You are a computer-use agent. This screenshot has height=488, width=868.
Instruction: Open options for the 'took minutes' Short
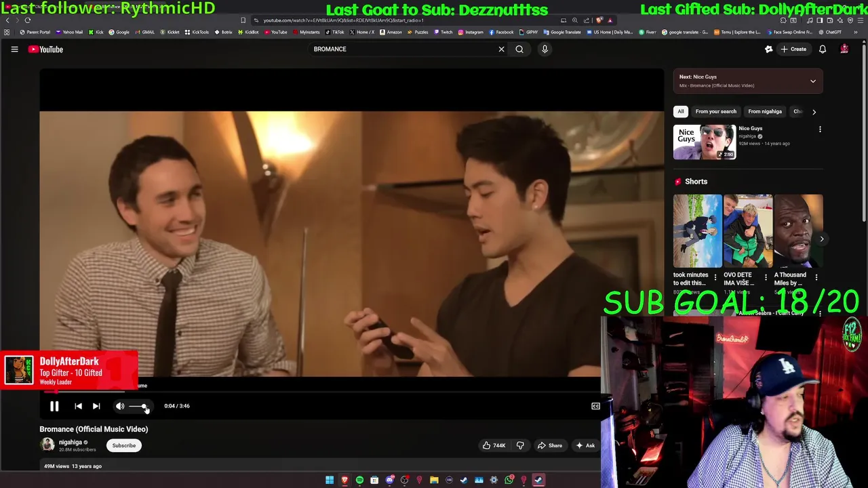[x=715, y=277]
